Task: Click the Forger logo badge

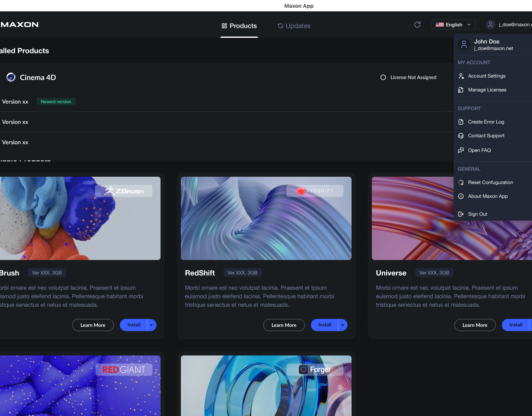Action: pos(315,370)
